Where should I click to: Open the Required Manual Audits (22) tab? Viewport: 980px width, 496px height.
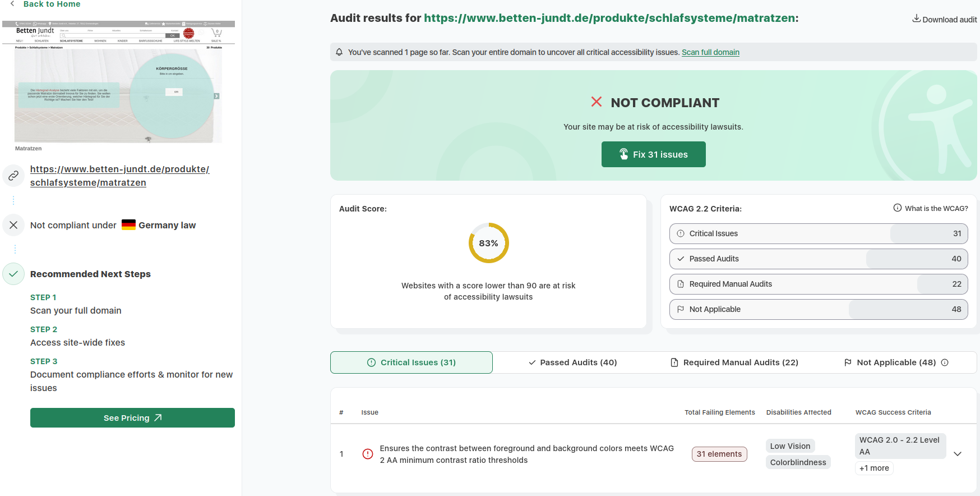(734, 362)
